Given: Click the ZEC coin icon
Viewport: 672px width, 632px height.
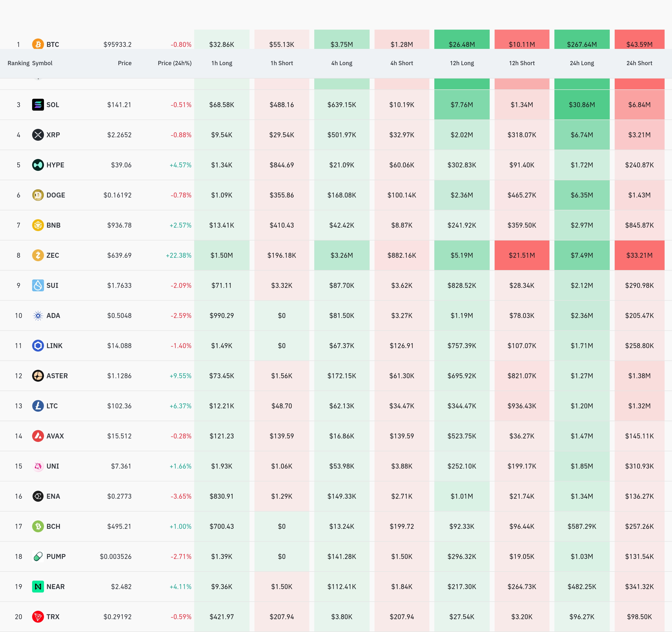Looking at the screenshot, I should click(38, 255).
